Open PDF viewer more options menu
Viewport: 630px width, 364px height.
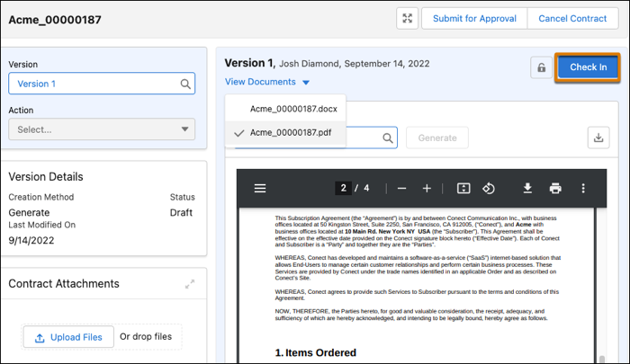coord(583,188)
